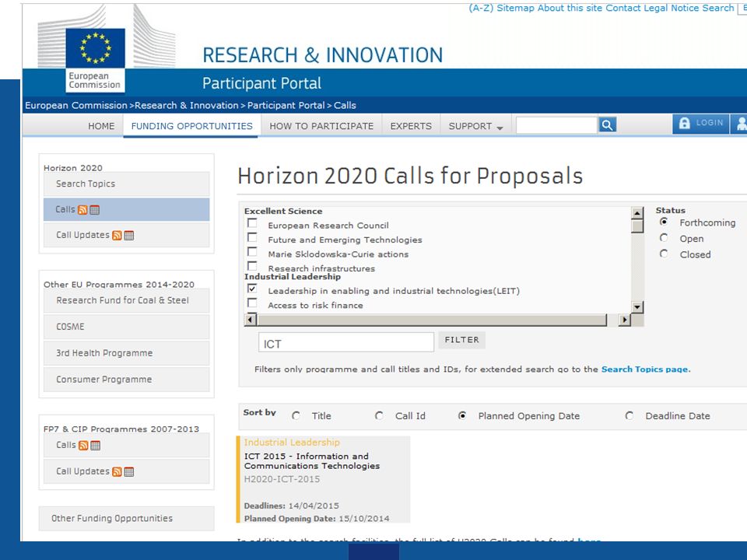The image size is (747, 560).
Task: Click the magnifier search button in nav bar
Action: pos(607,125)
